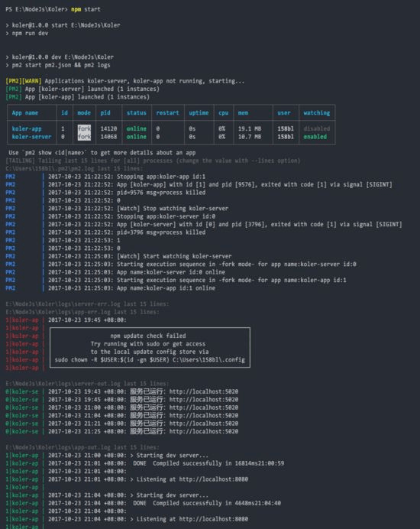Click the highlighted 'fork' mode for koler-server

84,137
